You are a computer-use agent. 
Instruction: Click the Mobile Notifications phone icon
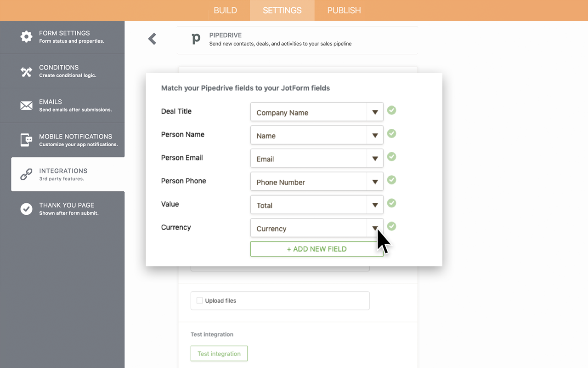(26, 140)
